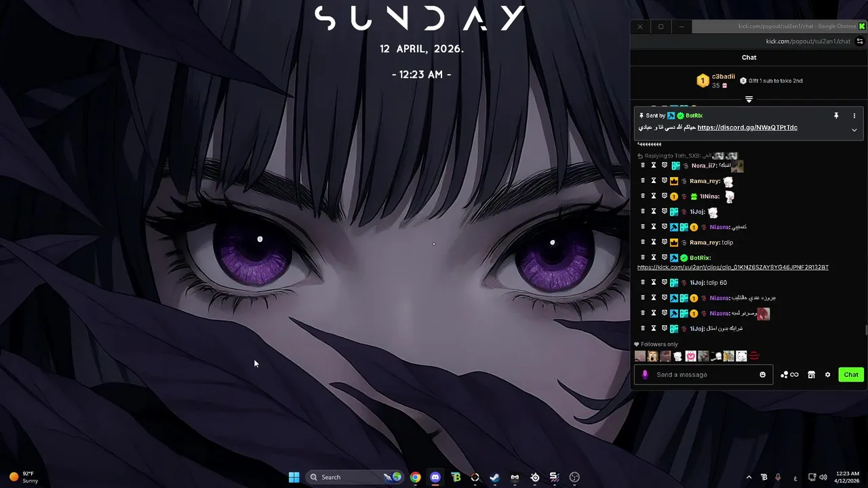868x488 pixels.
Task: Ban Nora_ii7 with the shield icon
Action: tap(665, 165)
